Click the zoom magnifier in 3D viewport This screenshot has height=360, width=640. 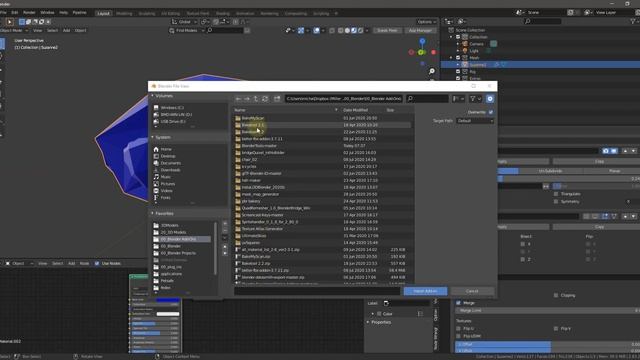[x=432, y=71]
